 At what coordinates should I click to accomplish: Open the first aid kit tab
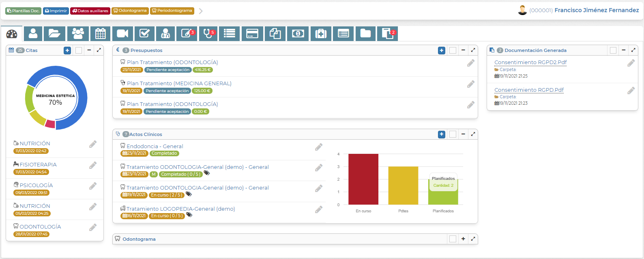point(321,34)
